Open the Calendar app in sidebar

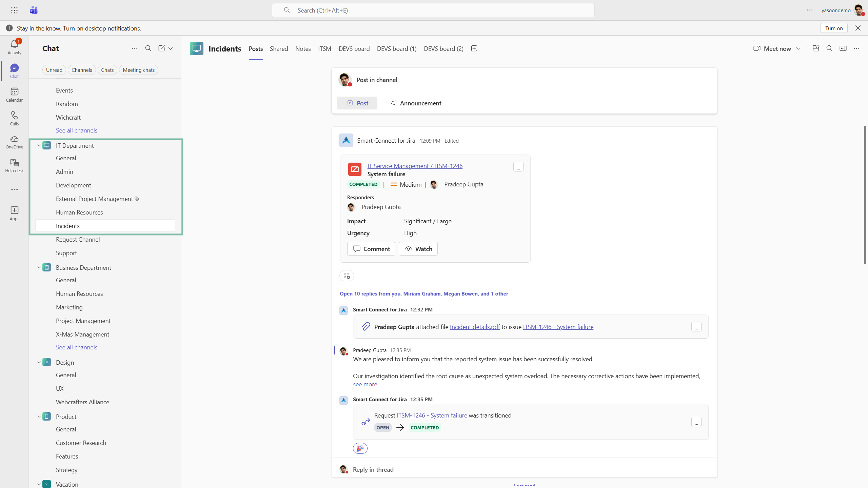(14, 95)
